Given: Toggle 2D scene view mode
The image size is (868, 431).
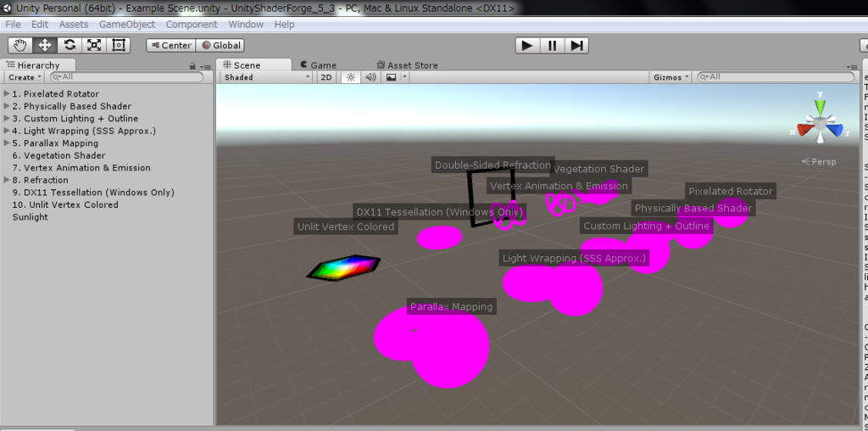Looking at the screenshot, I should click(x=326, y=77).
